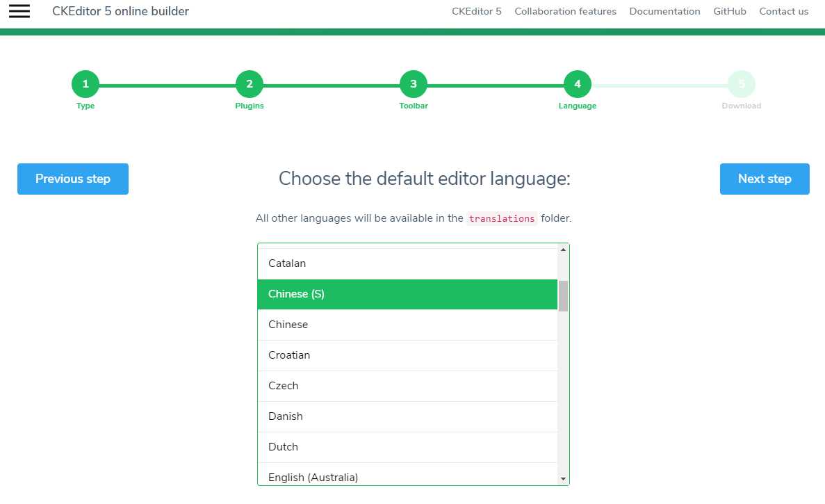Screen dimensions: 825x504
Task: Click the language list scrollbar thumb
Action: click(x=563, y=296)
